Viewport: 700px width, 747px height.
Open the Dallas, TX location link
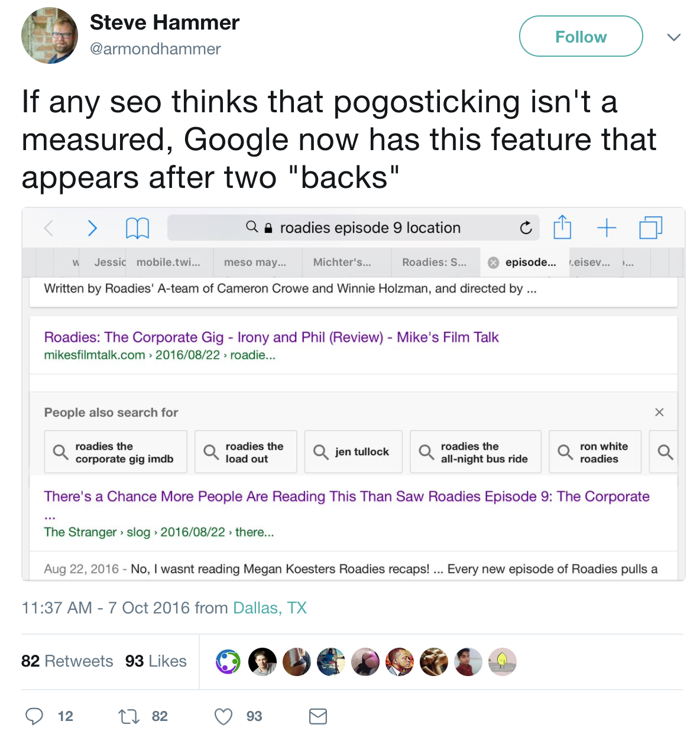[x=270, y=608]
